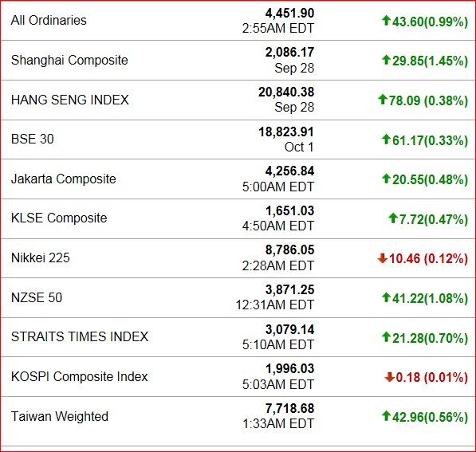476x452 pixels.
Task: Click the green up arrow for KLSE Composite
Action: coord(393,218)
